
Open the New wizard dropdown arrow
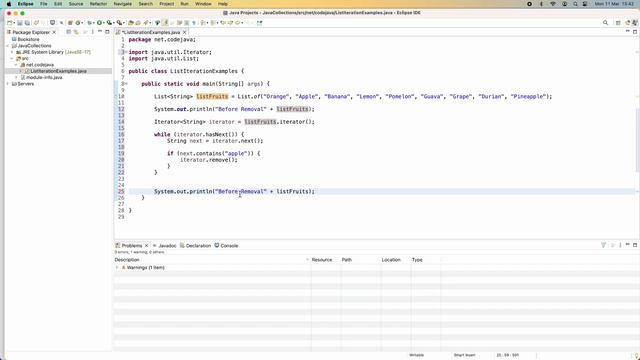[x=14, y=23]
